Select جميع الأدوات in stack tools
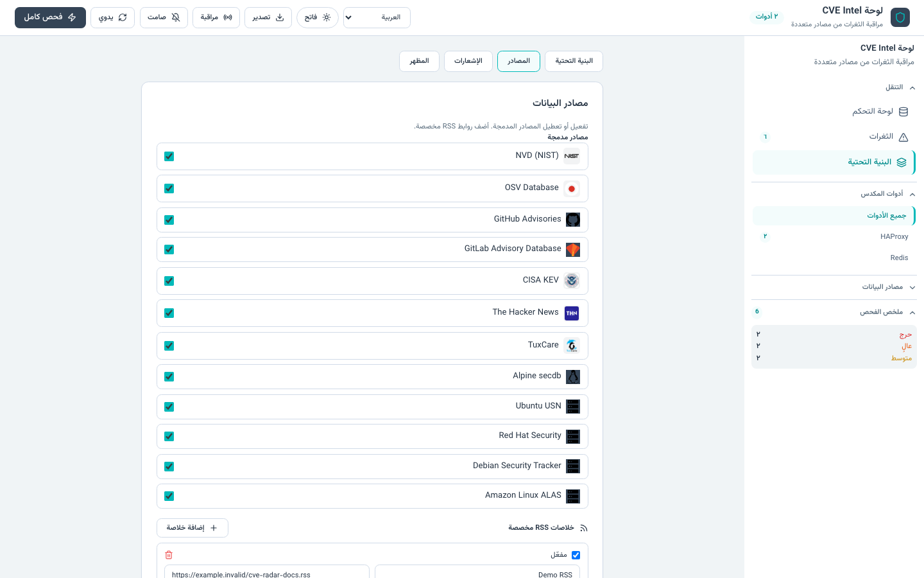Screen dimensions: 924x578 [x=834, y=216]
